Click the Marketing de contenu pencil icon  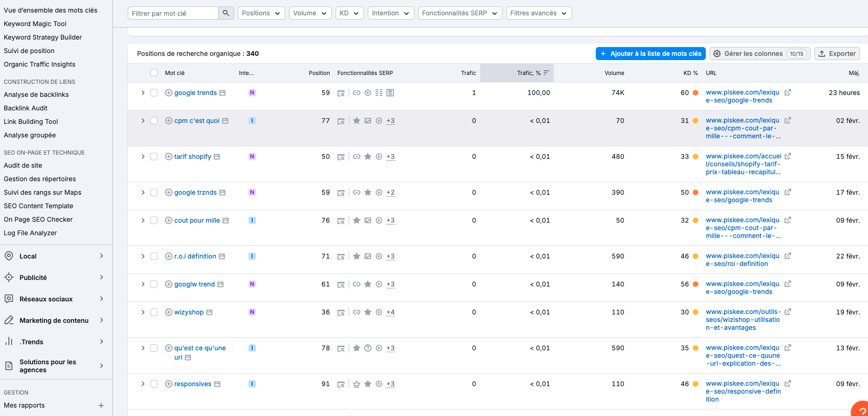(9, 320)
